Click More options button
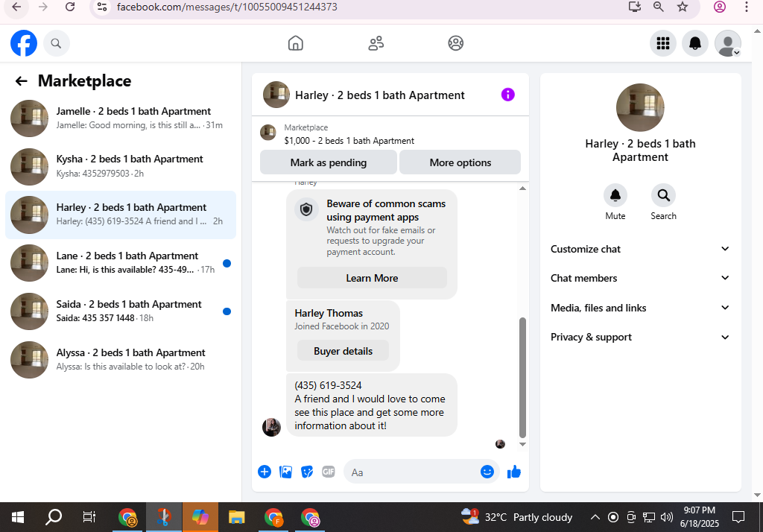 pos(460,162)
